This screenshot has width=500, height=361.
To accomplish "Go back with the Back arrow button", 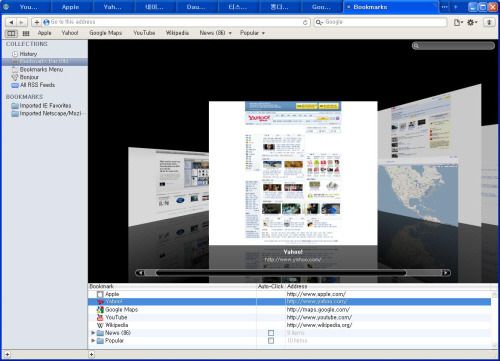I will click(11, 22).
